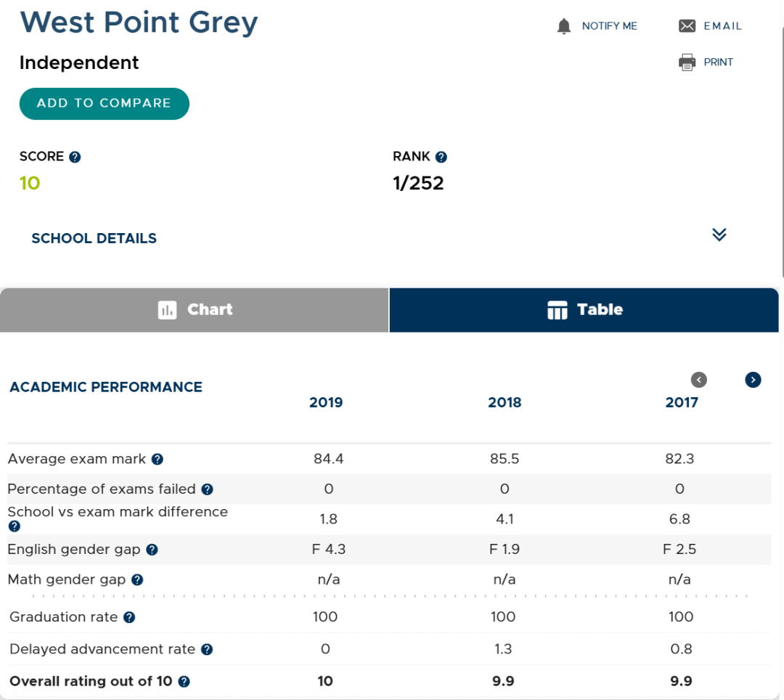784x700 pixels.
Task: Click help icon for Average exam mark
Action: pyautogui.click(x=158, y=459)
